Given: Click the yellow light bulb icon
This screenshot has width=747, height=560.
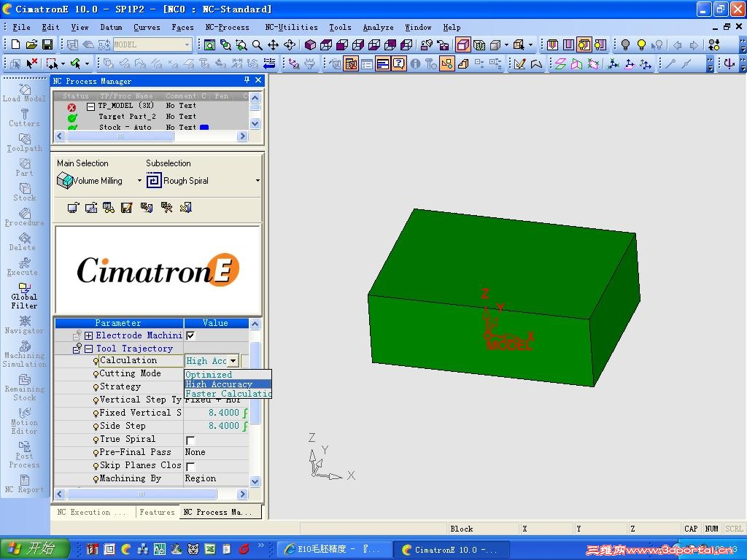Looking at the screenshot, I should coord(641,45).
